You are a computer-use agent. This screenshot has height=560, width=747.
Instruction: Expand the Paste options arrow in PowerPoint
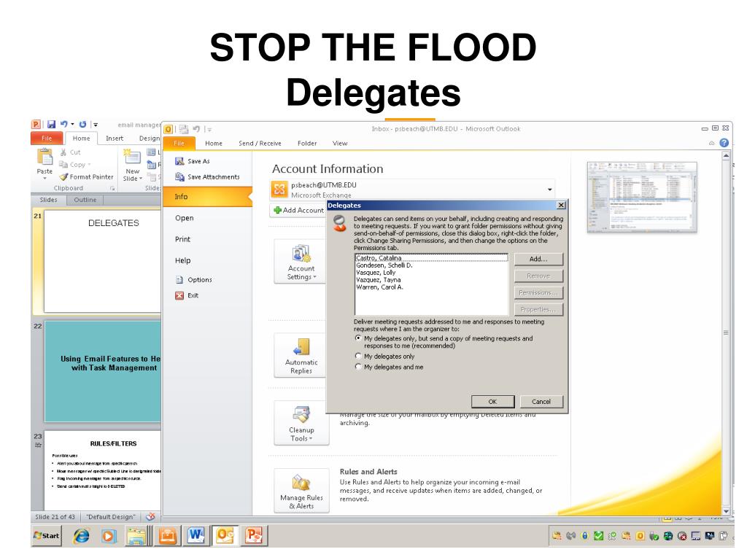(44, 178)
